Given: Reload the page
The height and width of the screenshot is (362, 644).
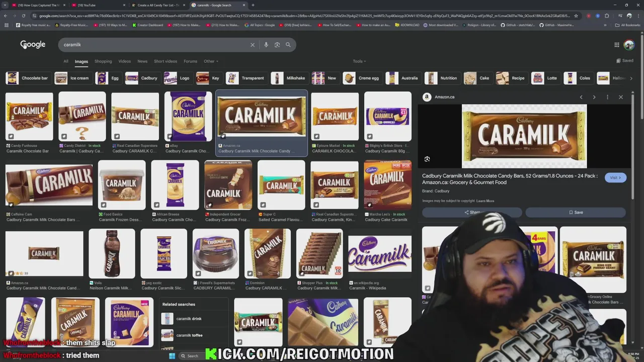Looking at the screenshot, I should (x=24, y=16).
